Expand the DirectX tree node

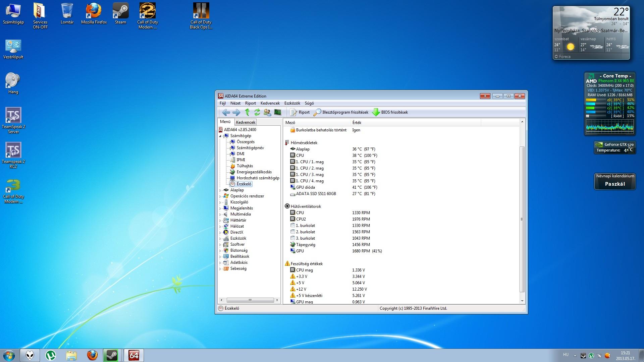coord(220,233)
